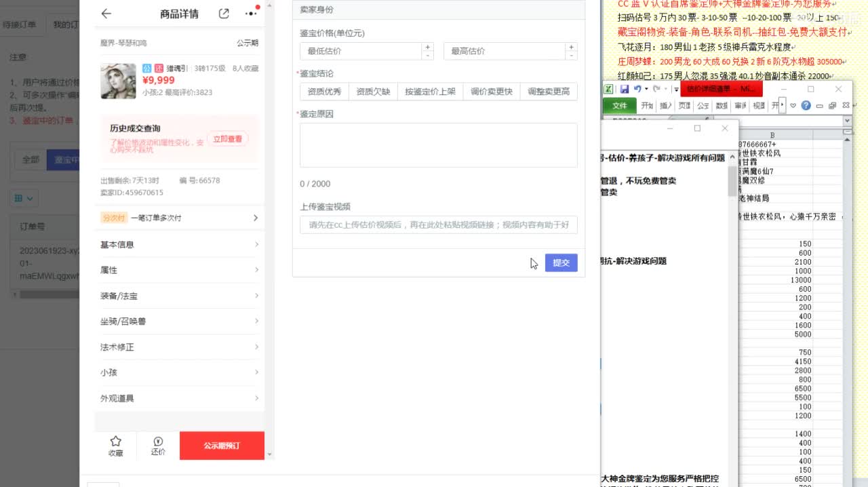Click inside the 鉴定原因 text area
The height and width of the screenshot is (487, 868).
(x=437, y=144)
